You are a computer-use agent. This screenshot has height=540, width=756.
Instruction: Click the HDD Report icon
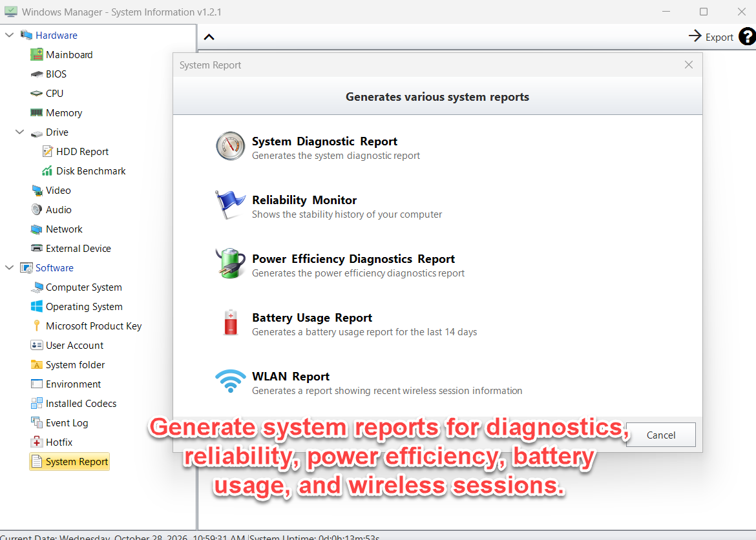[47, 151]
